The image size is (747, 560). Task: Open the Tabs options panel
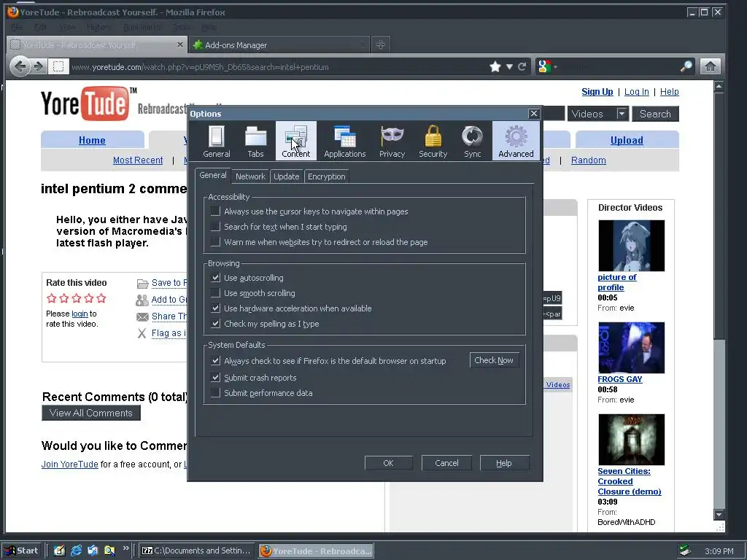pos(255,141)
